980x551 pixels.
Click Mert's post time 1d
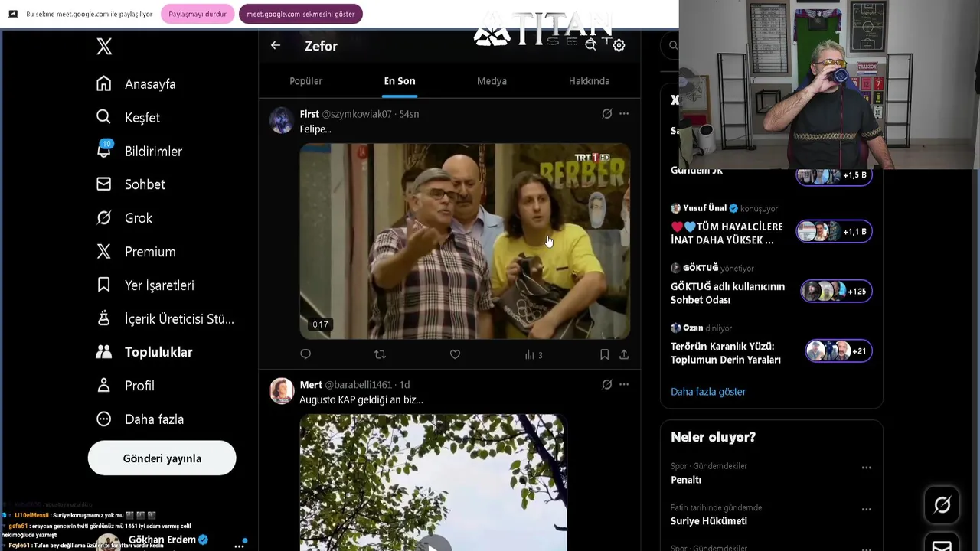[x=404, y=385]
